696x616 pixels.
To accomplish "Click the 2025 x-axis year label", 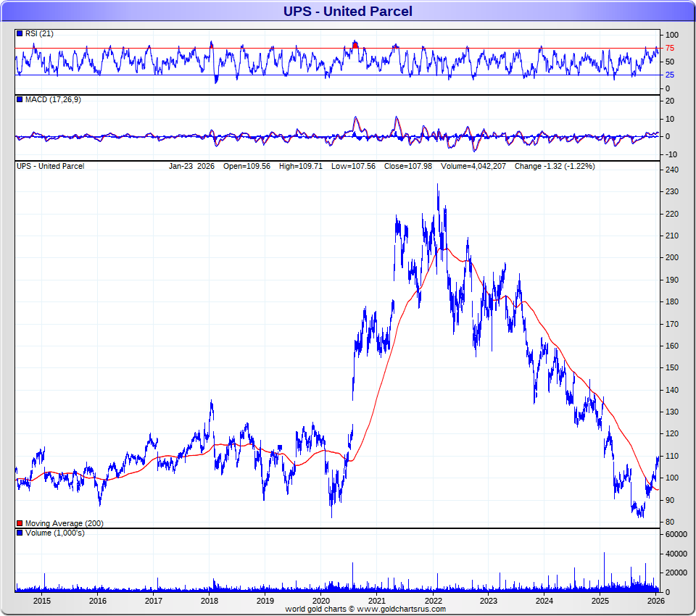I will tap(600, 601).
